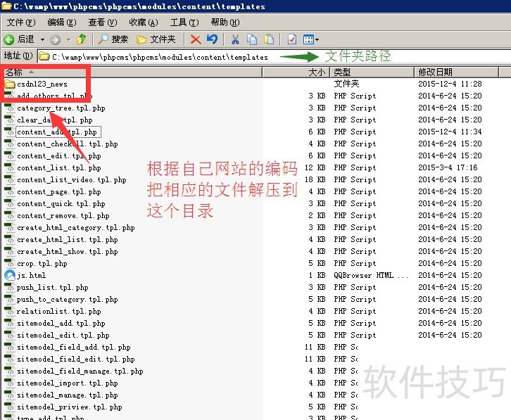This screenshot has height=420, width=511.
Task: Click the Paste clipboard icon
Action: pos(269,39)
